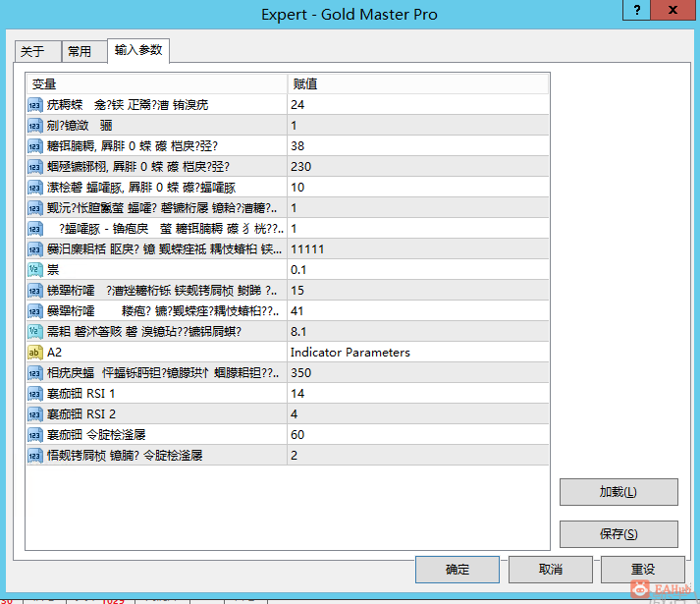Screen dimensions: 700x604
Task: Click the 变量 column header
Action: (x=156, y=83)
